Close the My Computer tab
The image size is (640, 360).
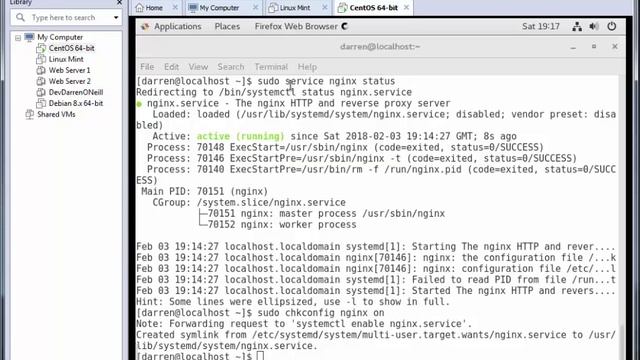(256, 7)
